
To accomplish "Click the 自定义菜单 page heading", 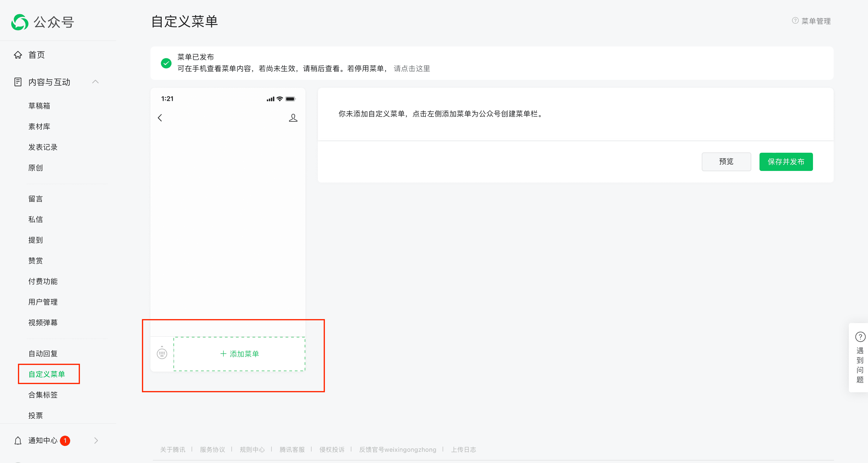I will coord(184,21).
